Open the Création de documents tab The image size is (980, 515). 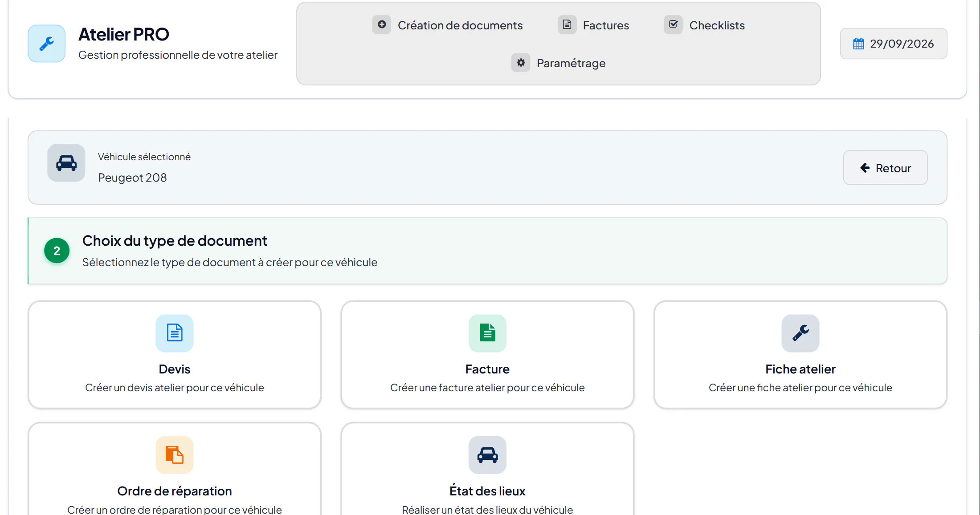448,25
